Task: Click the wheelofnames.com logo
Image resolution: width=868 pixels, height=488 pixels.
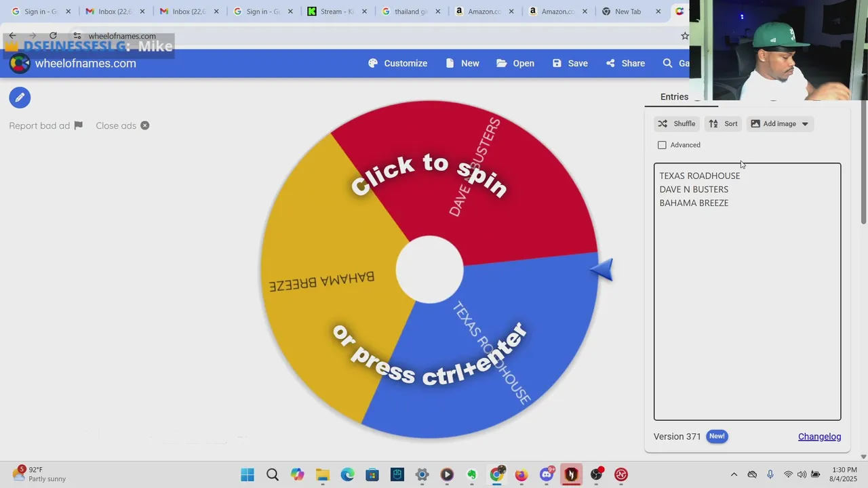Action: pos(73,63)
